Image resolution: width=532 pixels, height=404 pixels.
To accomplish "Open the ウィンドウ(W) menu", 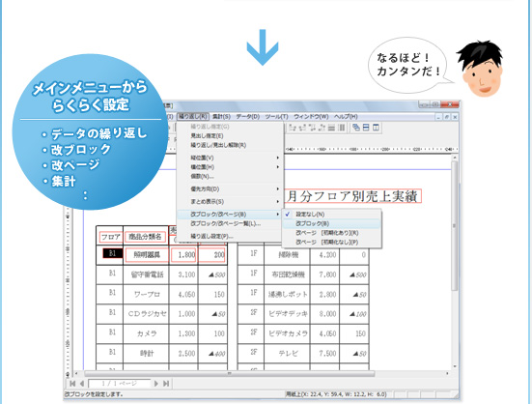I will coord(311,116).
